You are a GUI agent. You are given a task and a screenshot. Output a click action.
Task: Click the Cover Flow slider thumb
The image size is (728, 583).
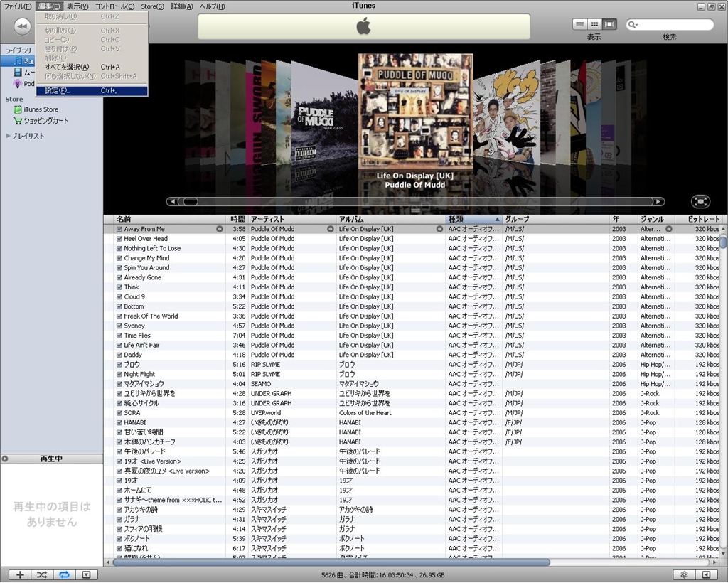click(189, 201)
